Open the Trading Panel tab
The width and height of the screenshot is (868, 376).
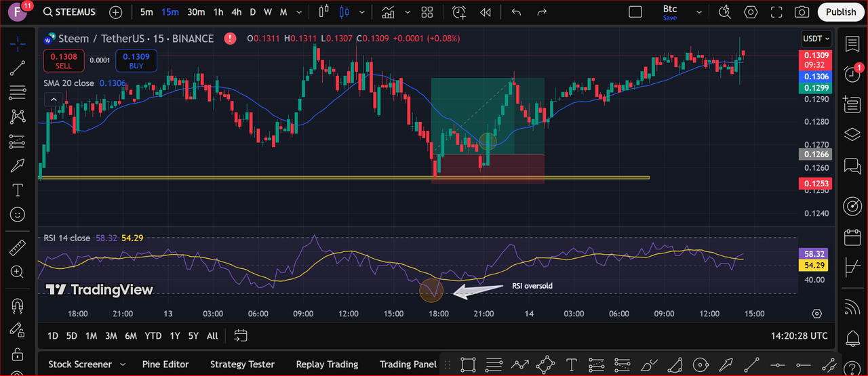[x=408, y=364]
